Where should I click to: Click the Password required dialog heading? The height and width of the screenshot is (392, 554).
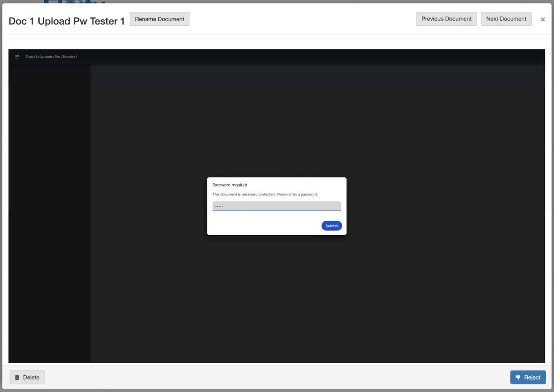(230, 185)
